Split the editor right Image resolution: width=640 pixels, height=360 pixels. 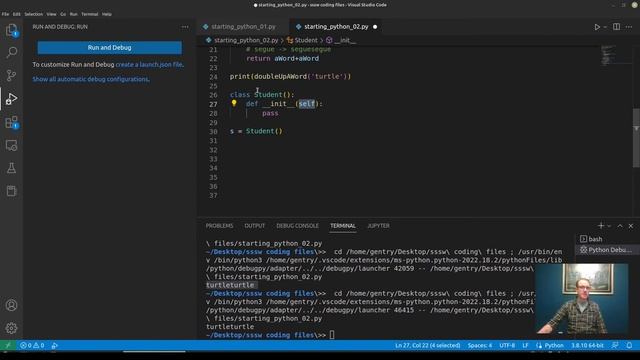pyautogui.click(x=616, y=27)
